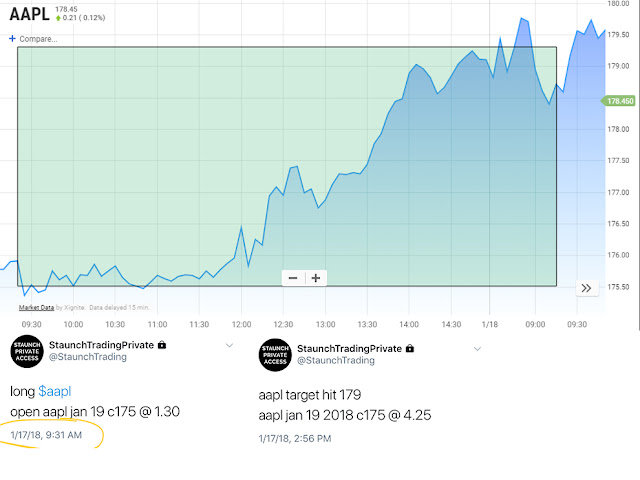Click the 1/17/18, 2:56 PM timestamp
Screen dimensions: 640x480
point(295,439)
